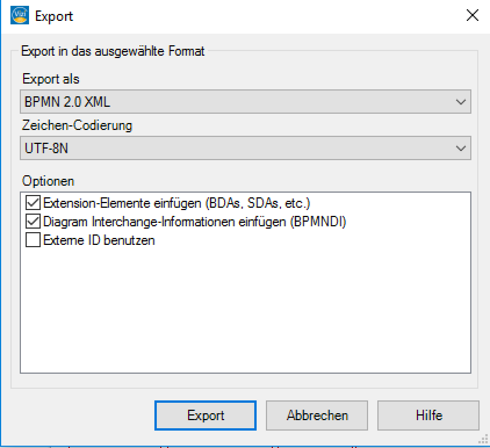Select the 'Externe ID benutzen' option label
This screenshot has height=448, width=490.
(x=99, y=240)
